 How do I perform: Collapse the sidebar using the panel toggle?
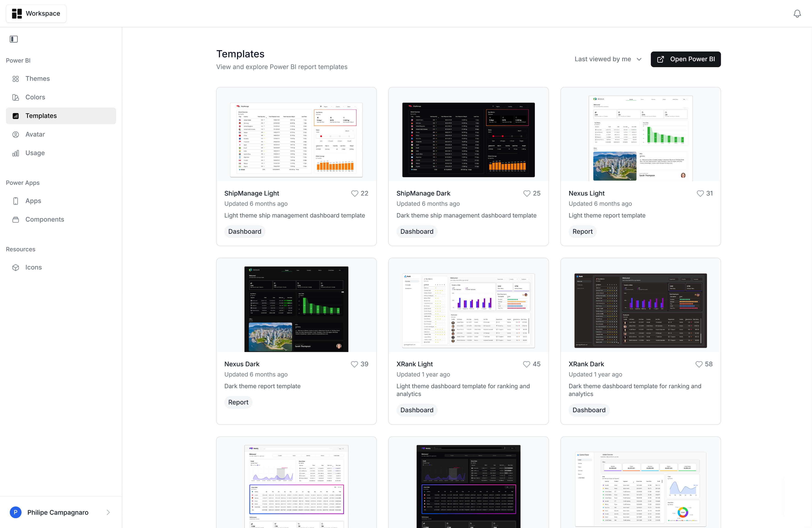click(13, 39)
